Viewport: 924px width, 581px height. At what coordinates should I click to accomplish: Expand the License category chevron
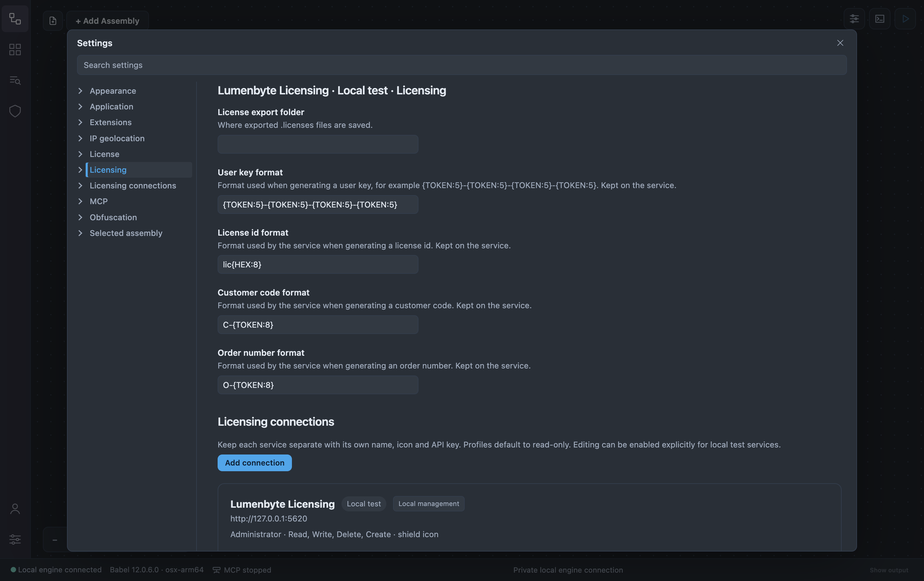80,154
